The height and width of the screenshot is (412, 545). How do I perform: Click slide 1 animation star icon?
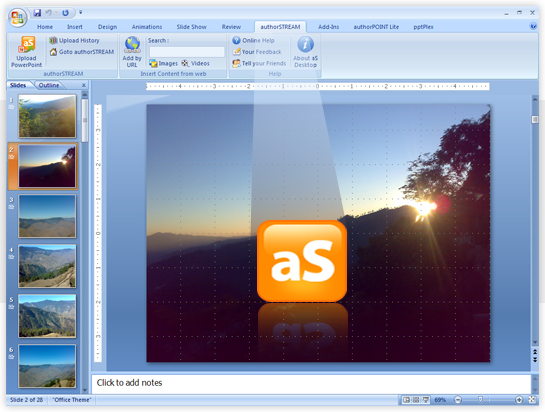coord(11,107)
